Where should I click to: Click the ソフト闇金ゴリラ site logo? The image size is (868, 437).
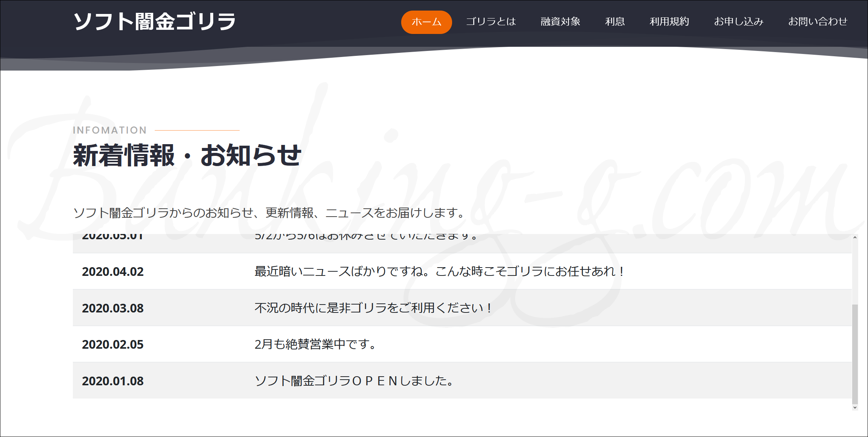tap(155, 22)
